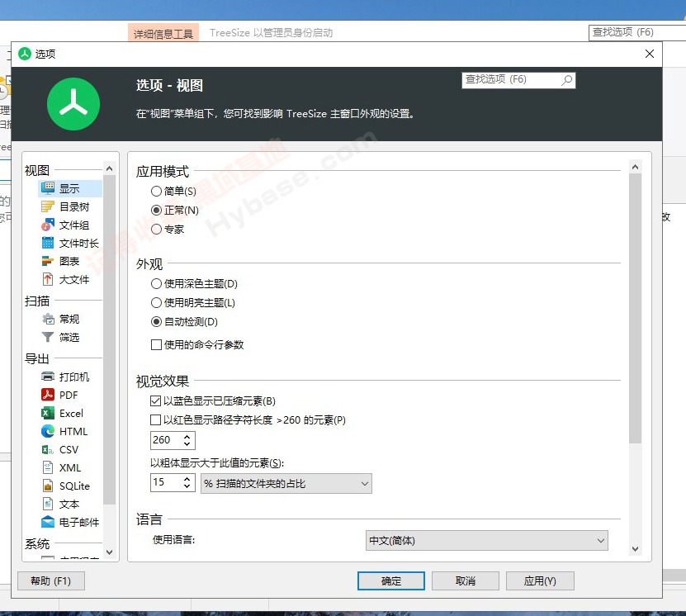Check 以红色显示路径字符长度 option
The width and height of the screenshot is (686, 616).
click(x=156, y=419)
